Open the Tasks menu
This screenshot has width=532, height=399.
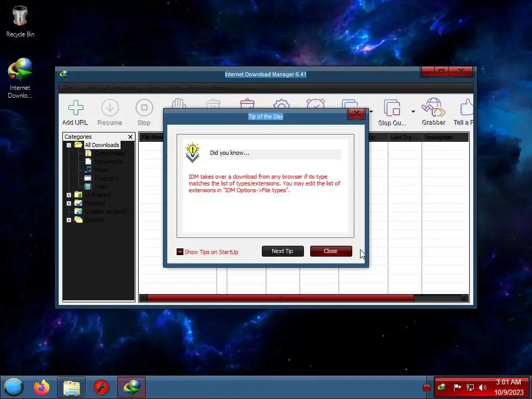[x=71, y=88]
